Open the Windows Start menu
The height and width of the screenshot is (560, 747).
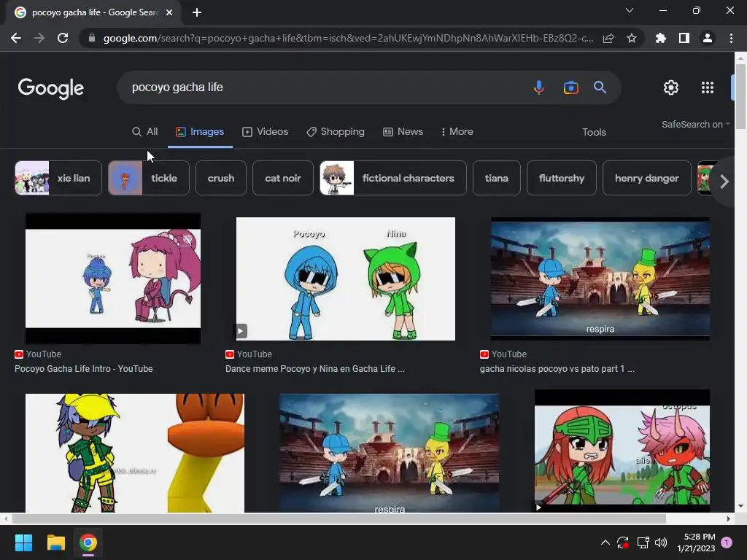click(x=23, y=542)
